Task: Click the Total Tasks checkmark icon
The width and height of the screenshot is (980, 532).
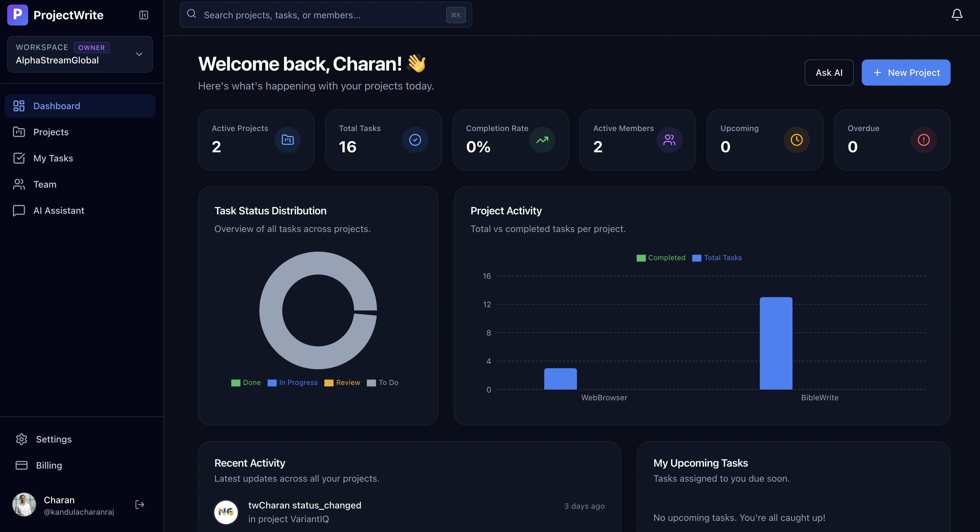Action: (415, 140)
